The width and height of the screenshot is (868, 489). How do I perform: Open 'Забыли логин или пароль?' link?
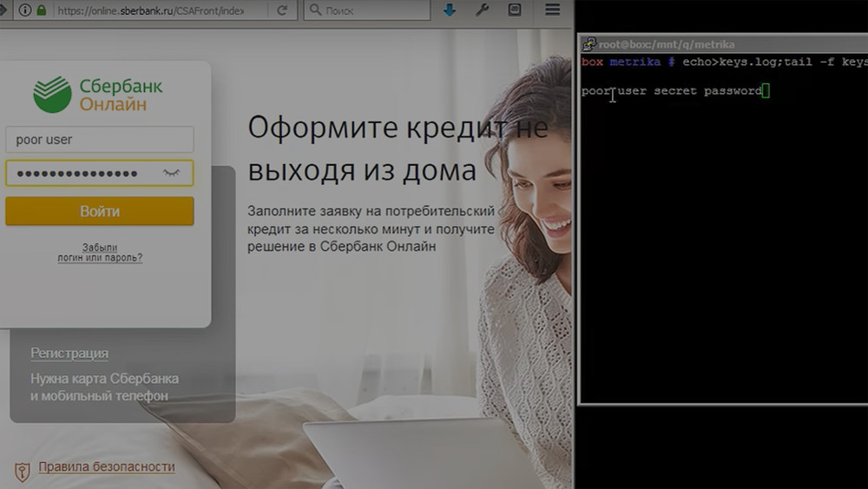[x=100, y=253]
